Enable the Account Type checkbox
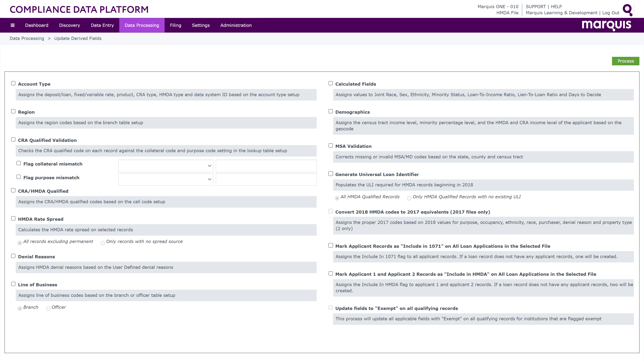Image resolution: width=644 pixels, height=362 pixels. point(13,83)
